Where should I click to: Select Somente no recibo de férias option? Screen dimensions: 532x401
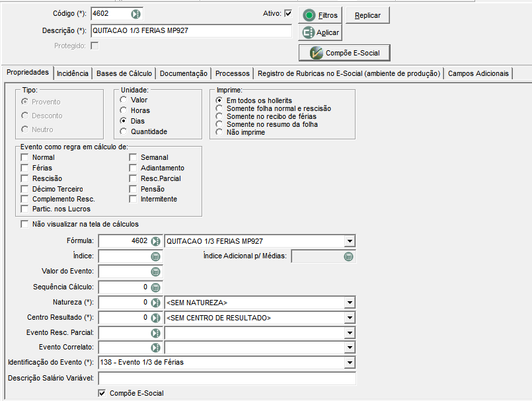pyautogui.click(x=219, y=116)
